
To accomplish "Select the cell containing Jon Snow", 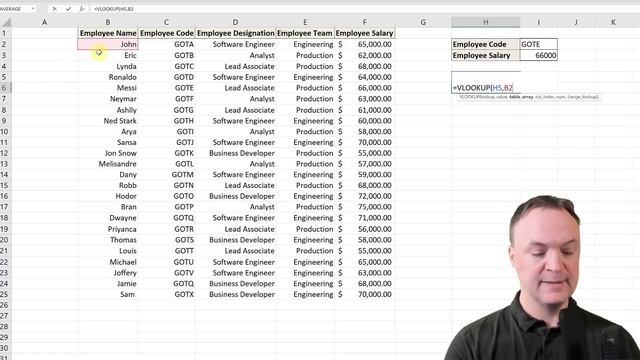I will (108, 153).
